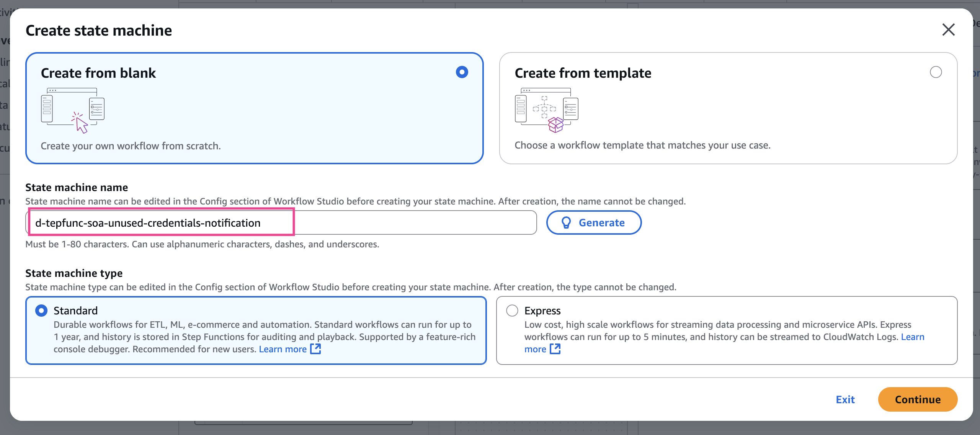Click the blank workflow illustration with cursor
This screenshot has height=435, width=980.
(73, 110)
